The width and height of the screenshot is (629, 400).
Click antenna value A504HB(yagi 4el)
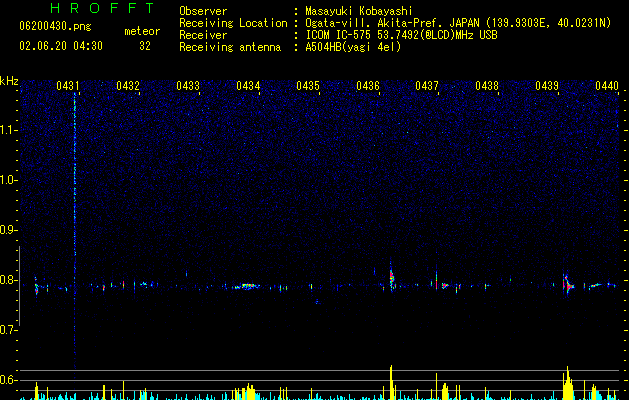[353, 47]
